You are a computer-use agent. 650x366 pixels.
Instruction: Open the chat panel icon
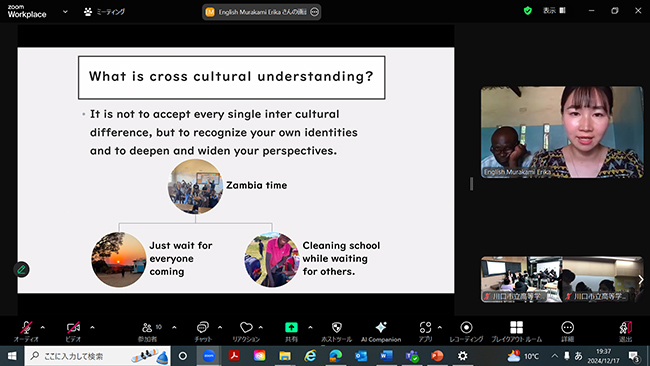(202, 327)
